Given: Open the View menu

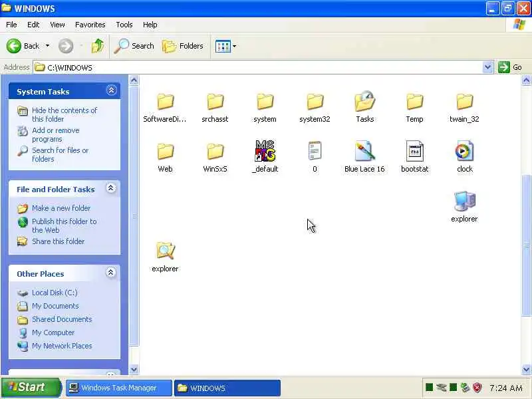Looking at the screenshot, I should [57, 25].
